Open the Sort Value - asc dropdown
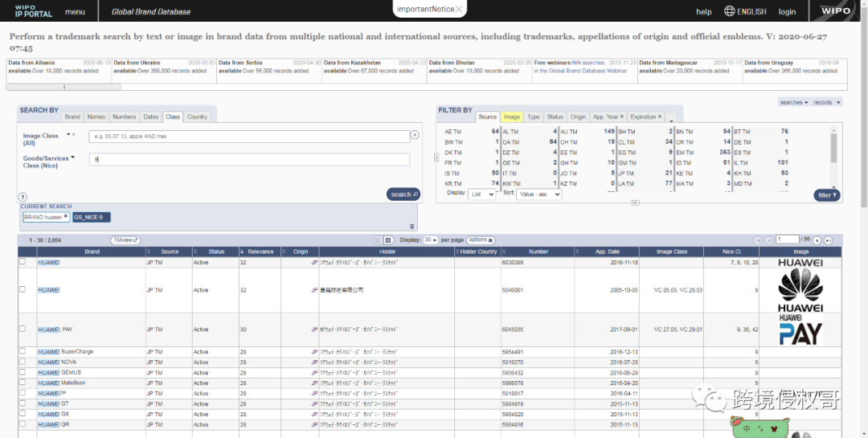This screenshot has height=438, width=868. point(538,194)
